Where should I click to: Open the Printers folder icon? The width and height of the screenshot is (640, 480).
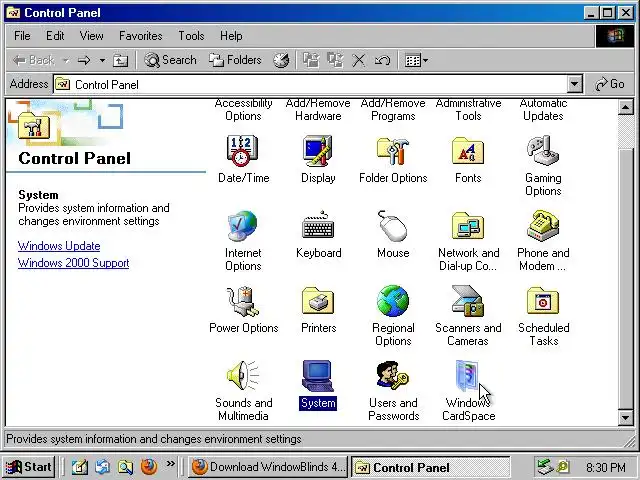[x=318, y=301]
